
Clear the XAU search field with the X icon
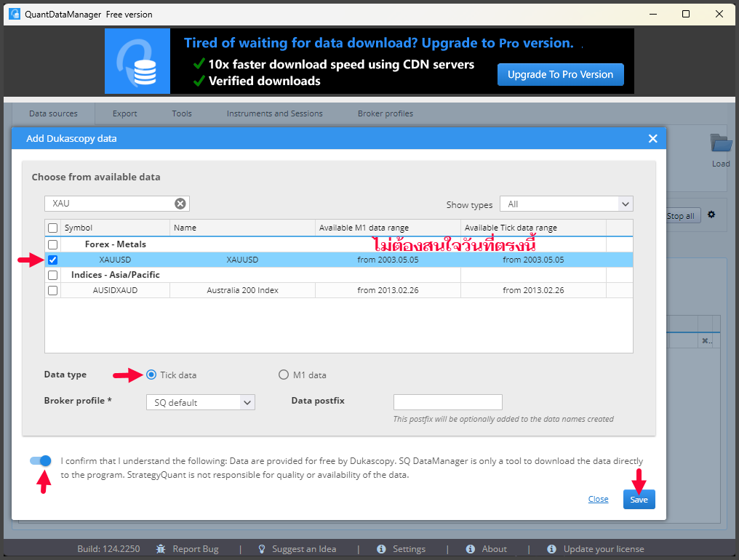coord(180,204)
